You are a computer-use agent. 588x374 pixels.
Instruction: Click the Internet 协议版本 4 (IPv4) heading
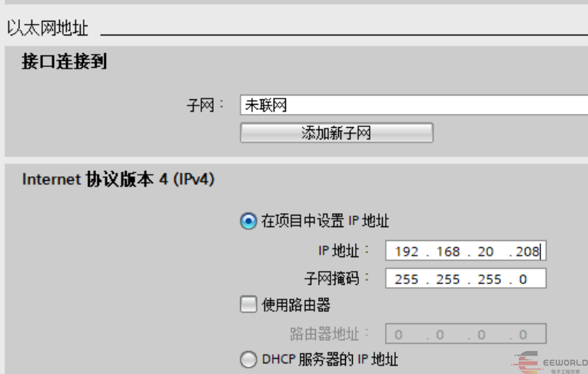(x=118, y=179)
